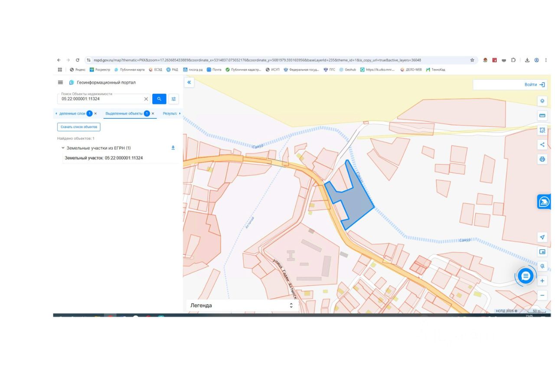Close the Выделенные объекты tab
Image resolution: width=555 pixels, height=392 pixels.
tap(153, 113)
